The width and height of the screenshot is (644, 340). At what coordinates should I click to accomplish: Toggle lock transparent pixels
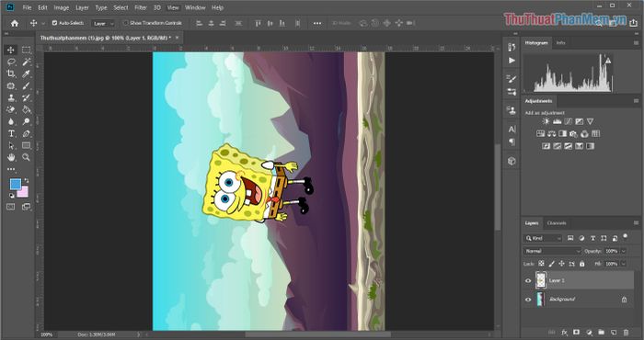(x=541, y=264)
